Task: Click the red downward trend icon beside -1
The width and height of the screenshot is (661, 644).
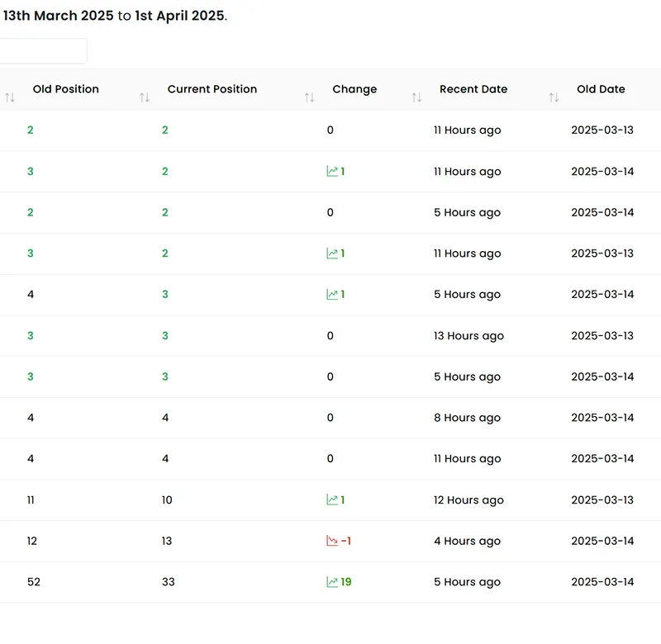Action: (332, 541)
